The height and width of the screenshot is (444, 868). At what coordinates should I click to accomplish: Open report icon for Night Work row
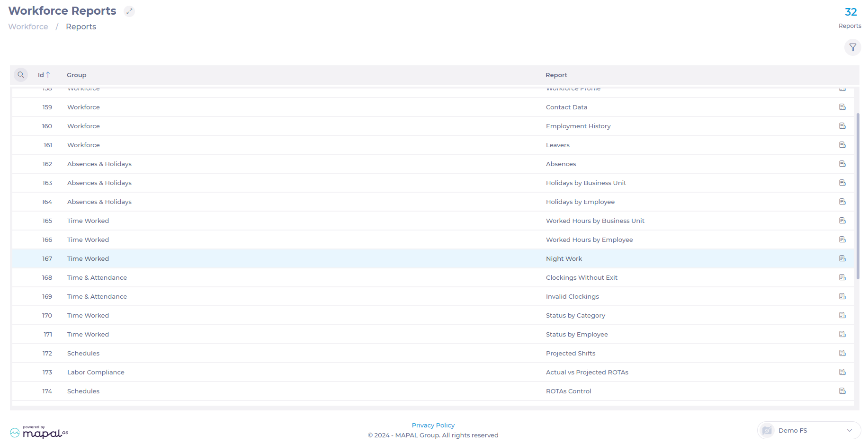(x=842, y=258)
